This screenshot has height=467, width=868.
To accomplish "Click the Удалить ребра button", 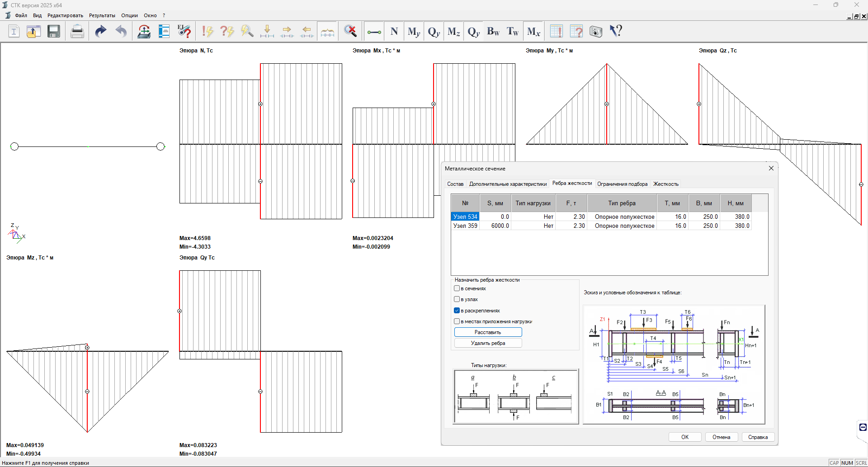I will coord(488,343).
